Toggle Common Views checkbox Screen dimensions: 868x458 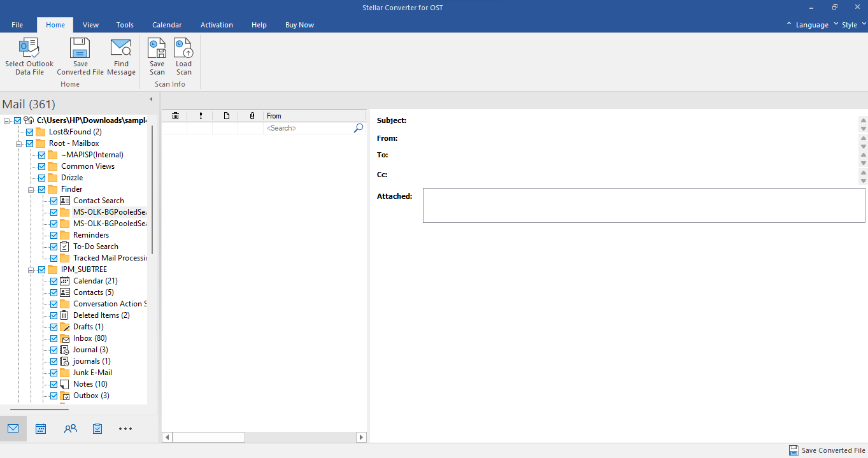tap(41, 166)
